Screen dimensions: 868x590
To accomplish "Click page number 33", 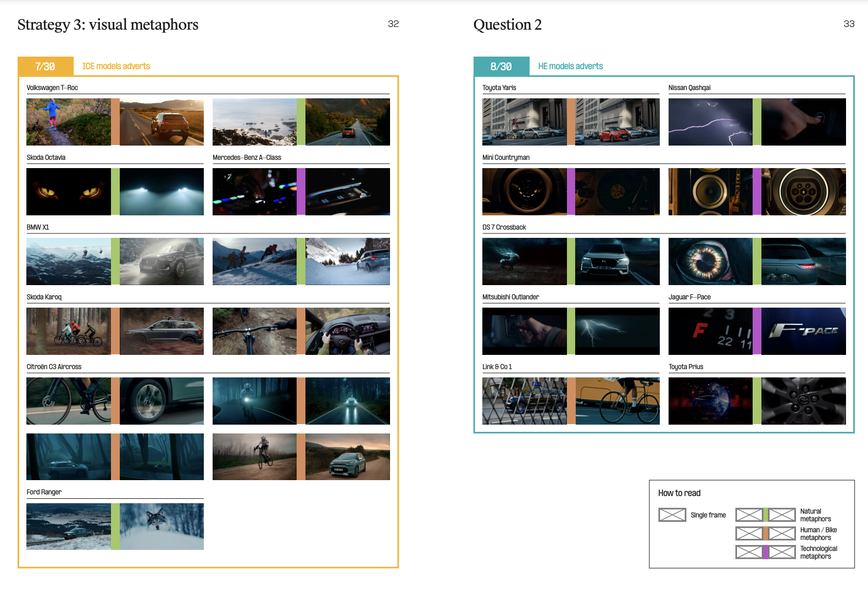I will pos(849,24).
